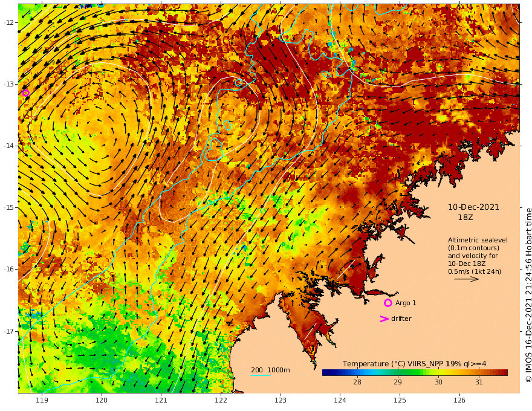Click the latitude -15 axis label
The width and height of the screenshot is (532, 411).
point(10,207)
